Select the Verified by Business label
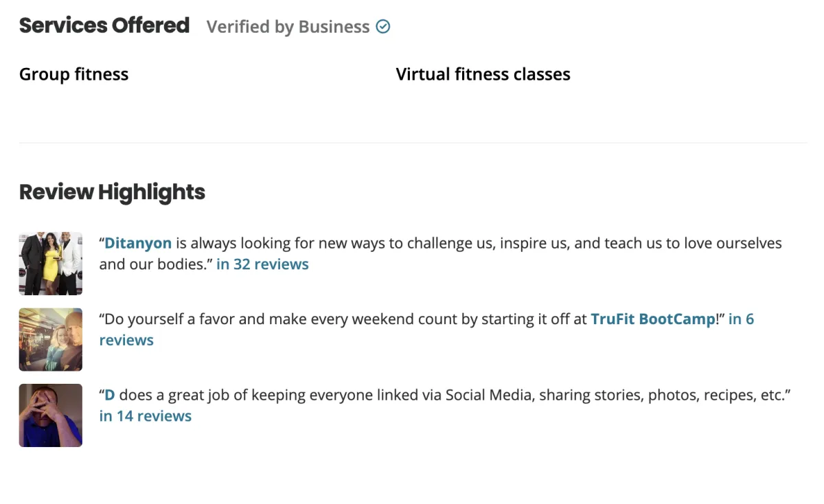This screenshot has height=504, width=824. (288, 27)
